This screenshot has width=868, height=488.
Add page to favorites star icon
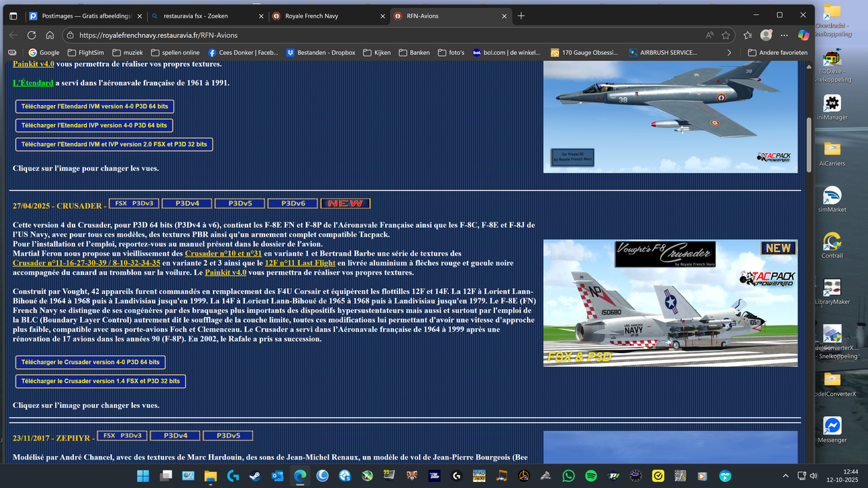tap(726, 35)
